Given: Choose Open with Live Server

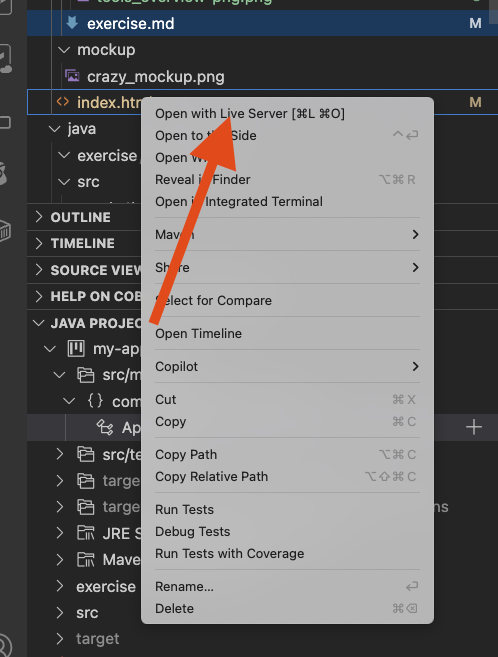Looking at the screenshot, I should point(250,114).
